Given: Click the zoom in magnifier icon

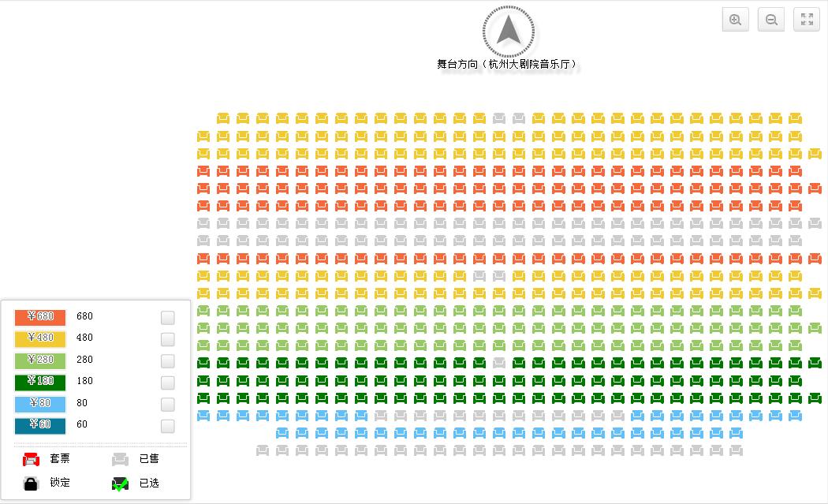Looking at the screenshot, I should [x=735, y=21].
